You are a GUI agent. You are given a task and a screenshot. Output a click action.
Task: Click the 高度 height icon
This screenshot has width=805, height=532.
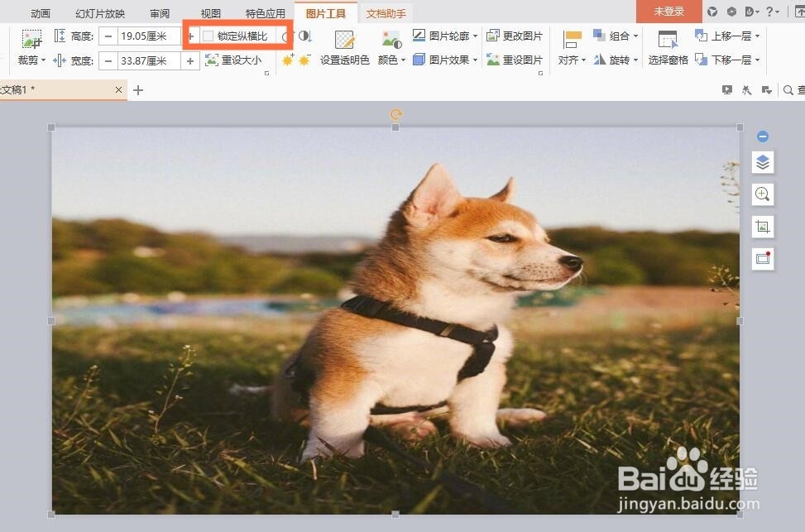(x=60, y=36)
